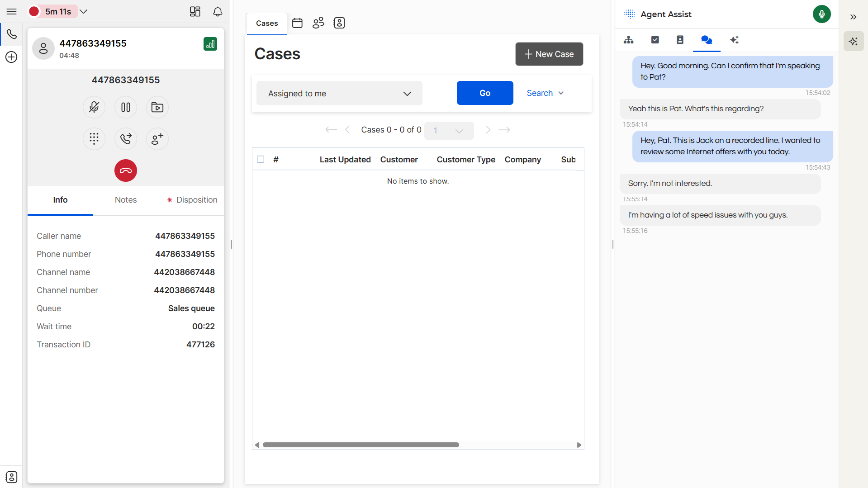This screenshot has height=488, width=868.
Task: Open the Agent Assist transcript chat tab
Action: click(x=707, y=40)
